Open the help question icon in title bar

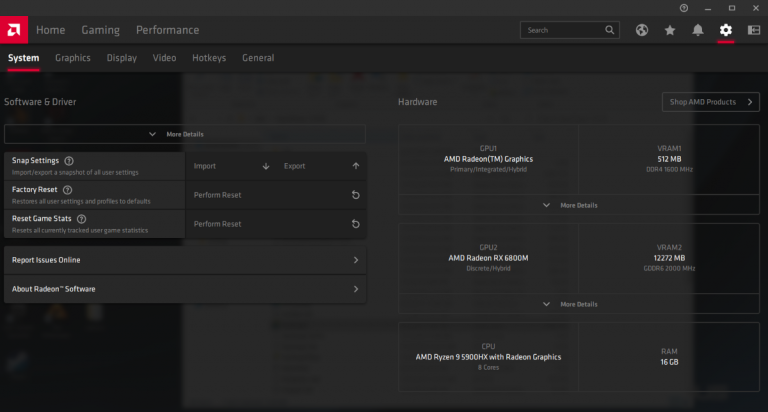pos(684,8)
